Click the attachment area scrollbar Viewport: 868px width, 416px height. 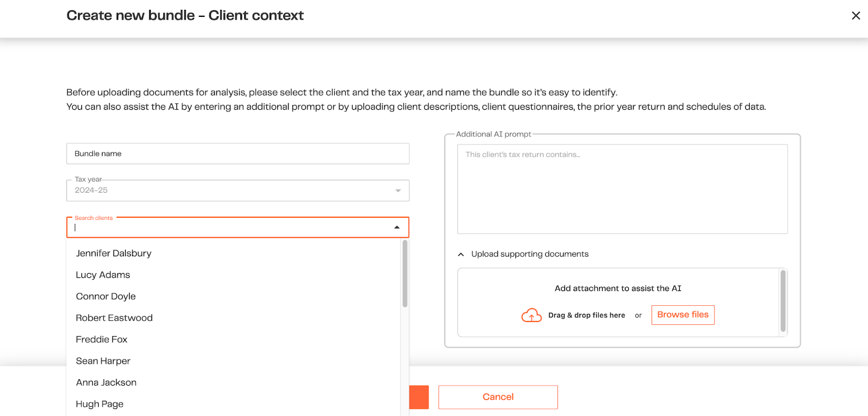coord(783,301)
